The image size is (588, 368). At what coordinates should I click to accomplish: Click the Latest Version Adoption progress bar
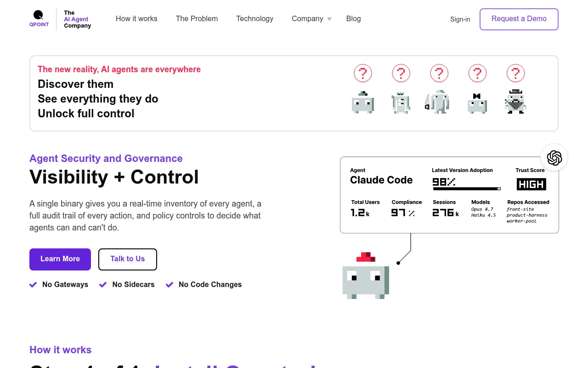[x=467, y=189]
